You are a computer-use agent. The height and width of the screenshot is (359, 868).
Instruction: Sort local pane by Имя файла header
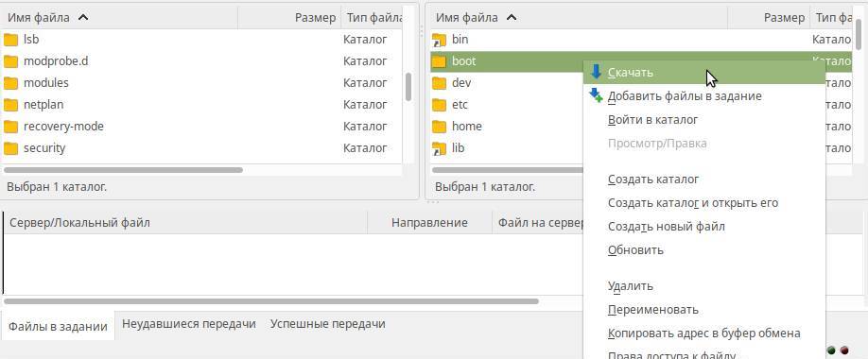[119, 18]
